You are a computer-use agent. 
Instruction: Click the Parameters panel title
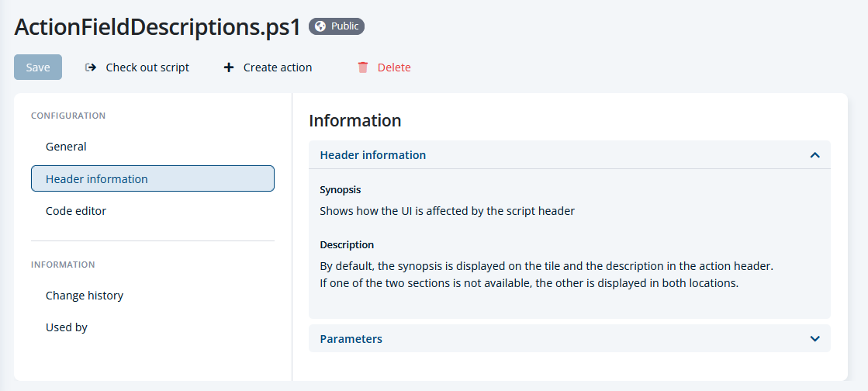(x=351, y=339)
